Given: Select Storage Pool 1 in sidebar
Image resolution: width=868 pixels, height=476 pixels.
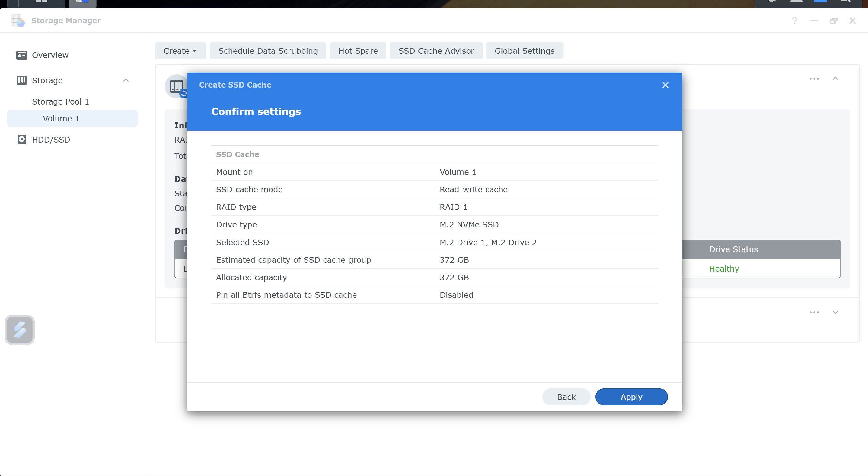Looking at the screenshot, I should coord(60,101).
